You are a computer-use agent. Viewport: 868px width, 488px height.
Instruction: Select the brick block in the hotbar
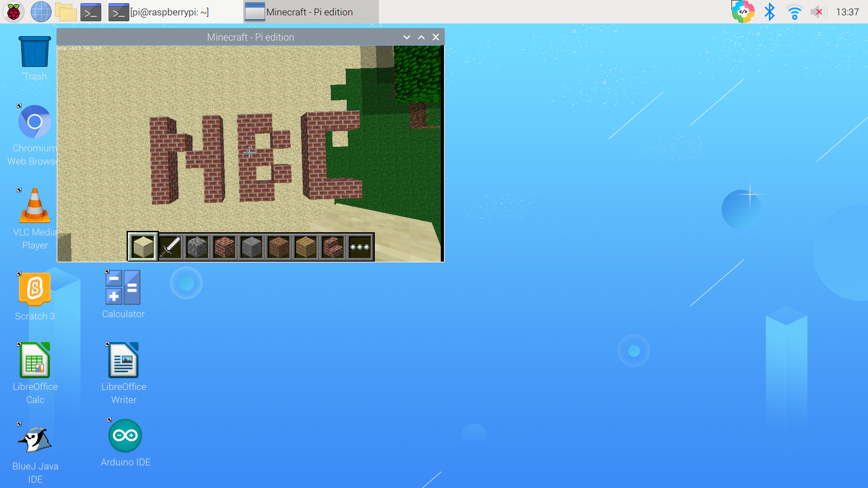pyautogui.click(x=224, y=247)
